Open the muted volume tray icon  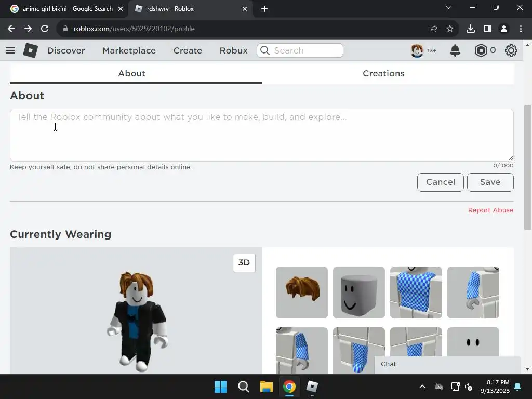pyautogui.click(x=469, y=387)
